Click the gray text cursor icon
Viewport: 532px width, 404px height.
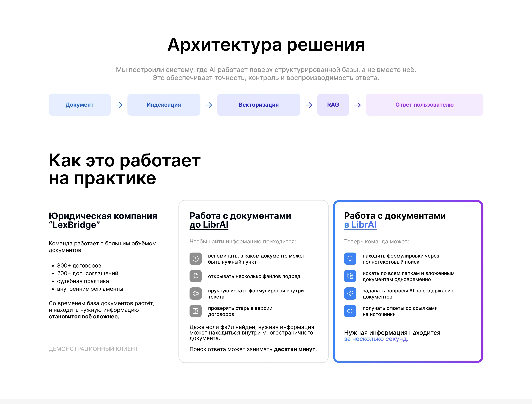point(195,293)
